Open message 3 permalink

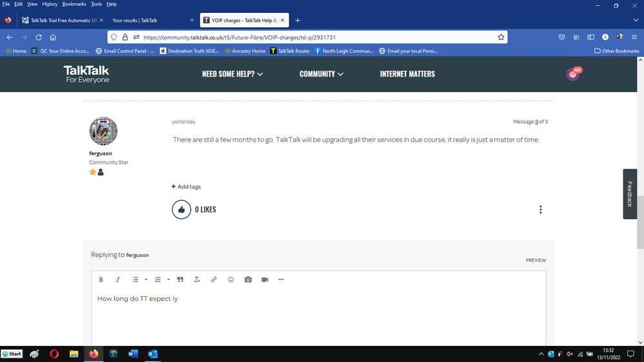click(536, 122)
